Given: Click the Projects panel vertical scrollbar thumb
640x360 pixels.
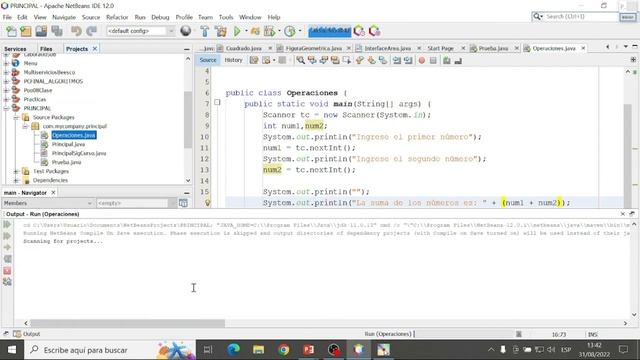Looking at the screenshot, I should point(188,119).
